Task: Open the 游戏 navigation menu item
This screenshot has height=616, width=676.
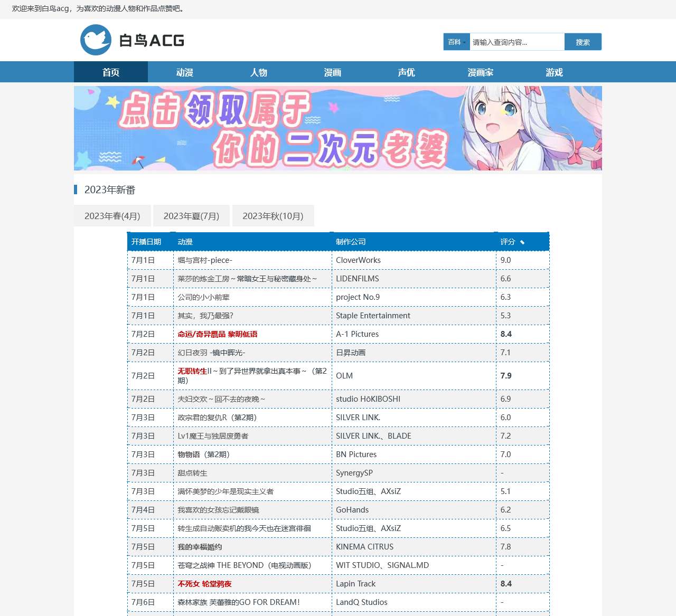Action: click(x=555, y=72)
